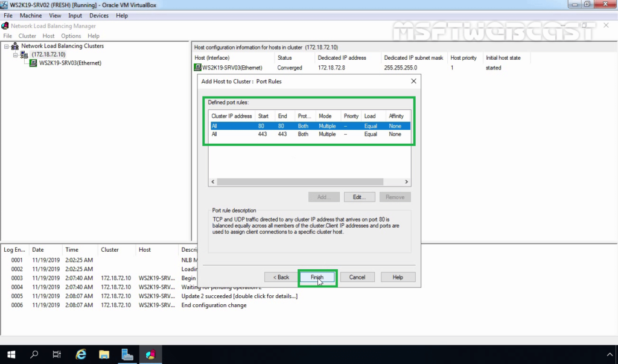
Task: Select log entry 0003 row
Action: coord(100,278)
